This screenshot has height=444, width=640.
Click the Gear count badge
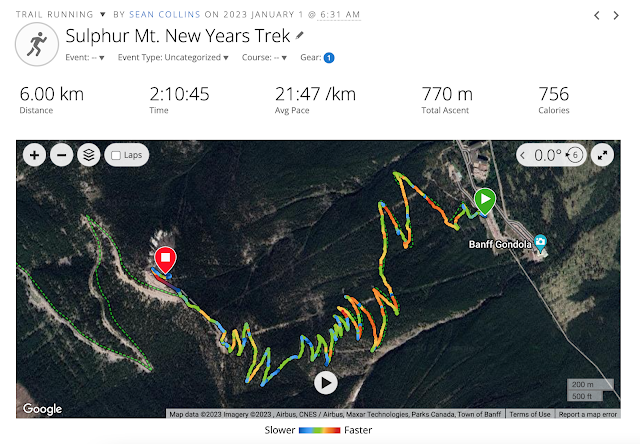[329, 58]
